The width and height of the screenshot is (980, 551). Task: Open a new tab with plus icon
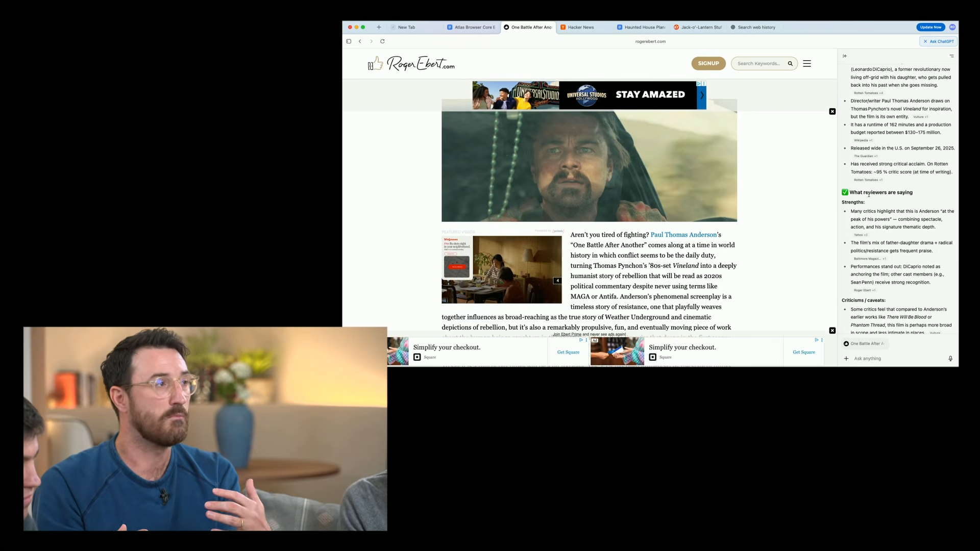coord(379,27)
